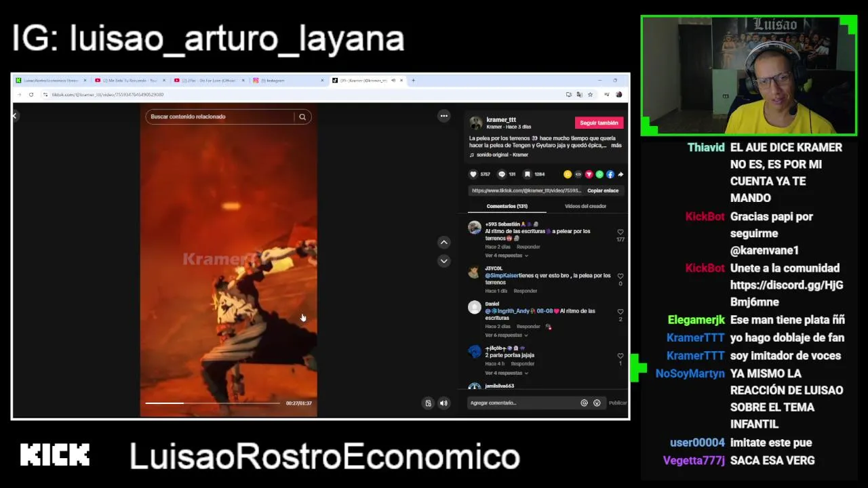This screenshot has height=488, width=868.
Task: Click the video URL text in share box
Action: 527,190
